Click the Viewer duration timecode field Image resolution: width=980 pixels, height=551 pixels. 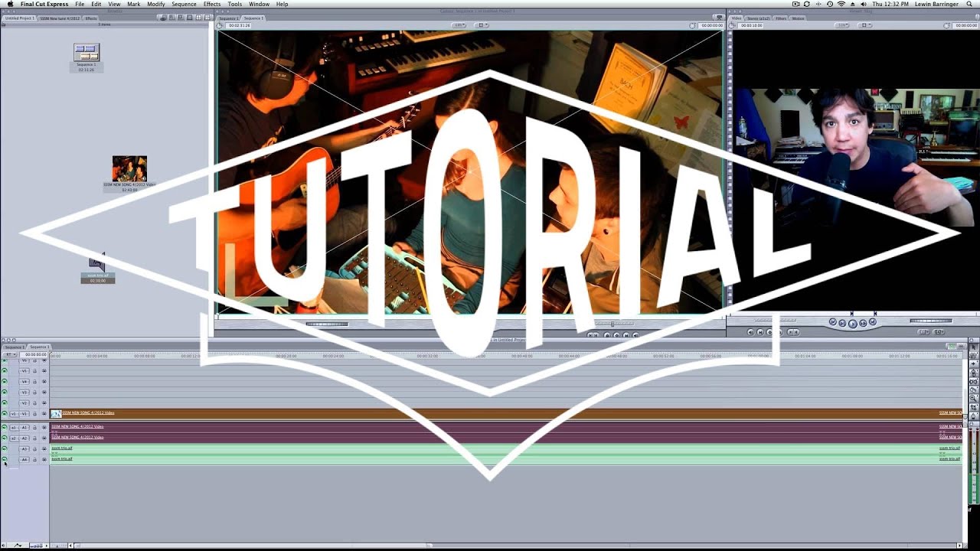tap(751, 25)
